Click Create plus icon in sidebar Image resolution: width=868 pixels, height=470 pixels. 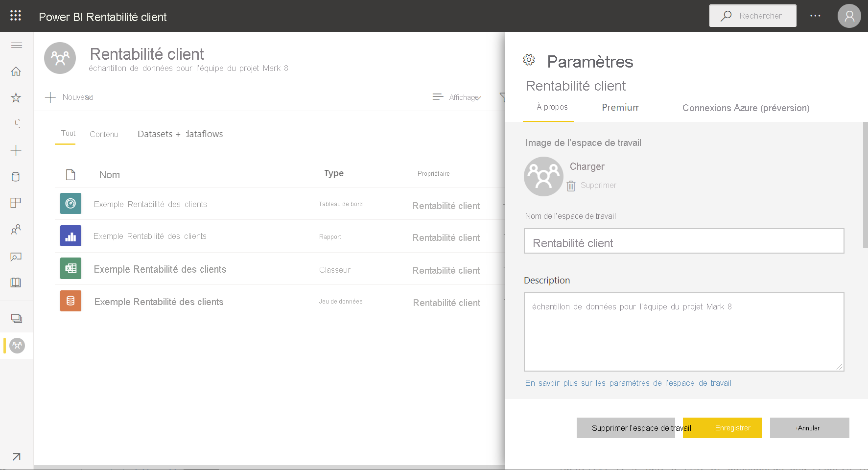click(x=16, y=150)
